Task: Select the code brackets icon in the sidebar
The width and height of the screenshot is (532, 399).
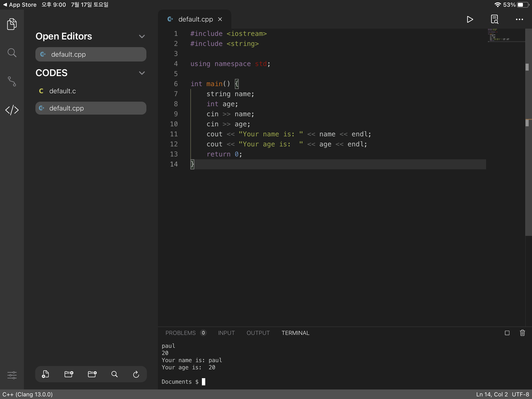Action: point(12,110)
